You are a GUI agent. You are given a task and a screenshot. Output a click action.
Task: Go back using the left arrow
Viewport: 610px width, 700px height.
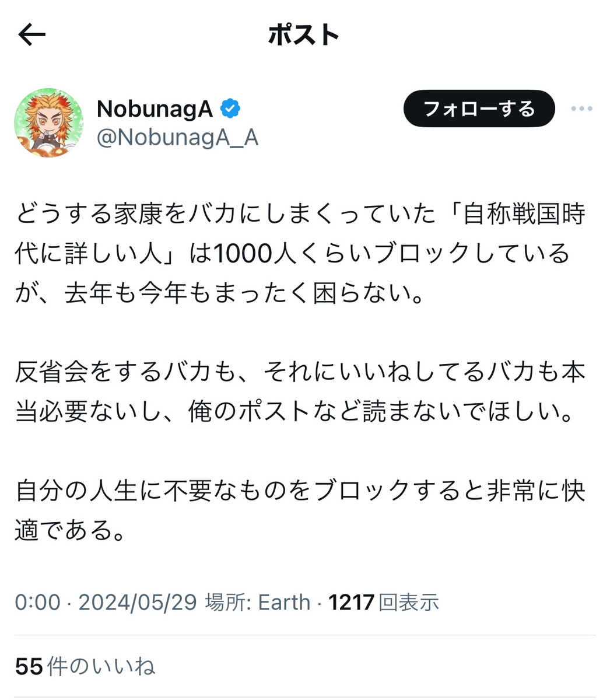[31, 36]
